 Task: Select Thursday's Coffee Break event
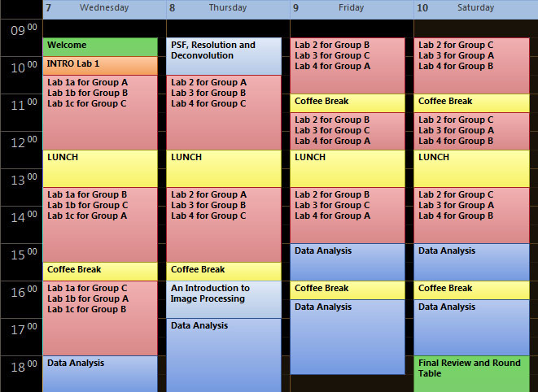pyautogui.click(x=224, y=271)
